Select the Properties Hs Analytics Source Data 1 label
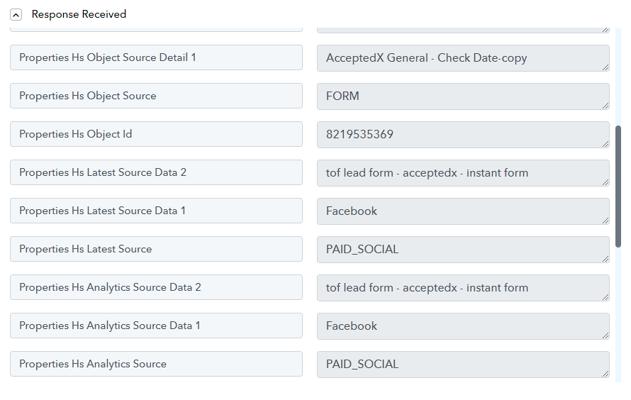The height and width of the screenshot is (400, 631). [156, 326]
